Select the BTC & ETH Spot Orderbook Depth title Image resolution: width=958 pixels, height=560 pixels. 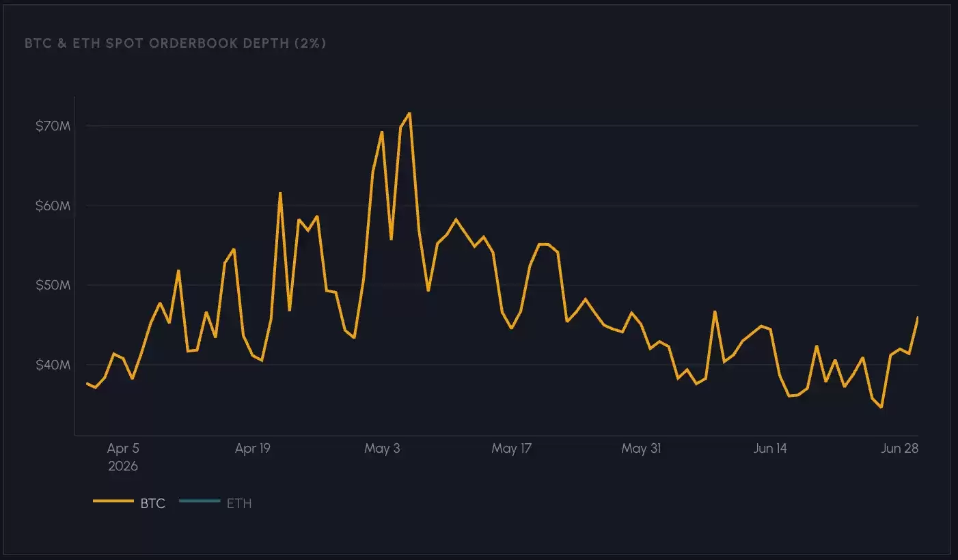(175, 43)
